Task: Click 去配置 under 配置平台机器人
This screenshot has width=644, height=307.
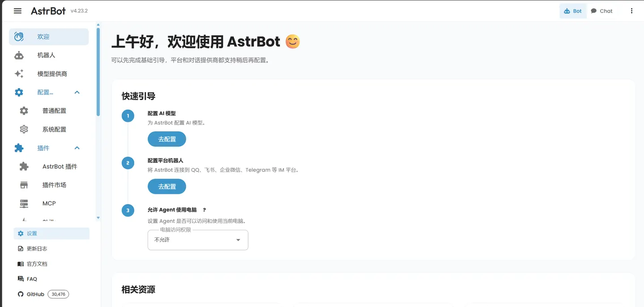Action: pyautogui.click(x=167, y=187)
